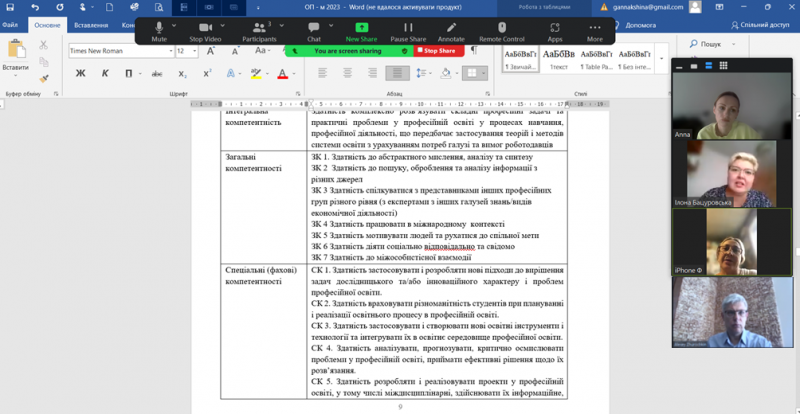Copy selection with the copy icon
This screenshot has height=414, width=800.
44,62
